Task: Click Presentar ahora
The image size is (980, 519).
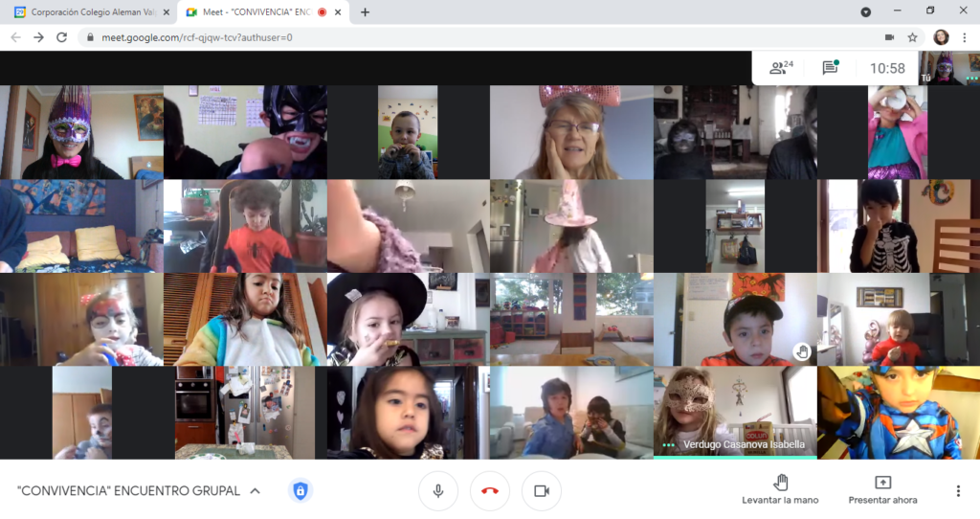Action: (882, 489)
